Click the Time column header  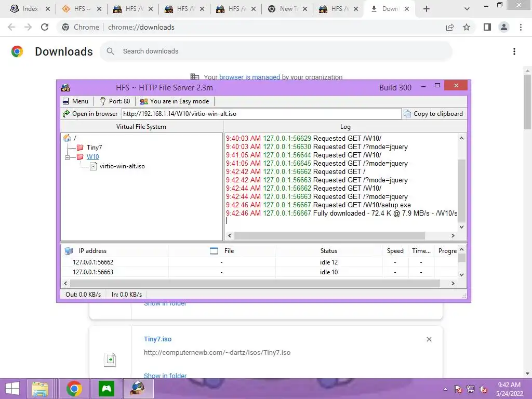point(421,251)
